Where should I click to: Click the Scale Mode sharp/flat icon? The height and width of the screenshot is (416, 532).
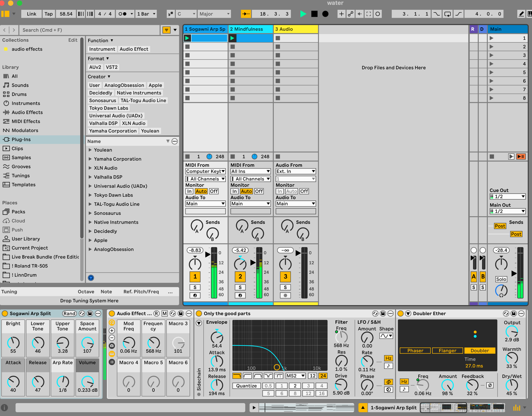[x=171, y=14]
